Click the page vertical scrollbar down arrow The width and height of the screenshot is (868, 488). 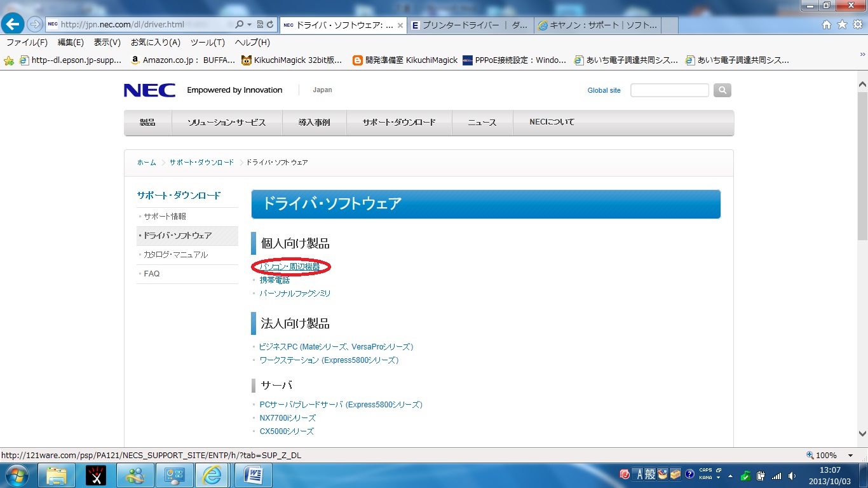(862, 434)
